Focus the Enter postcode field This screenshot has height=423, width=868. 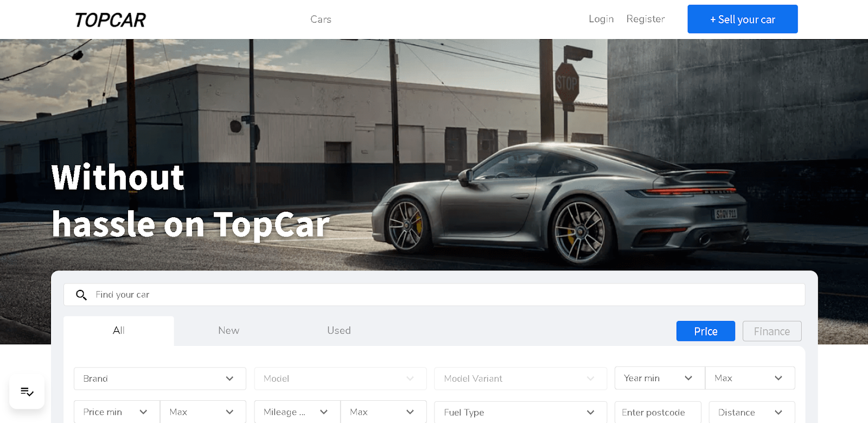pyautogui.click(x=658, y=413)
